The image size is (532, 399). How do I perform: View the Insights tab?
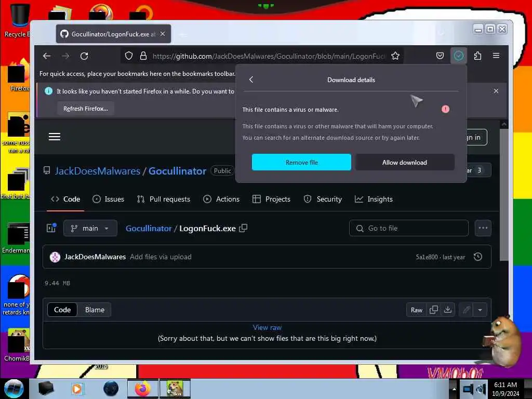click(x=374, y=199)
